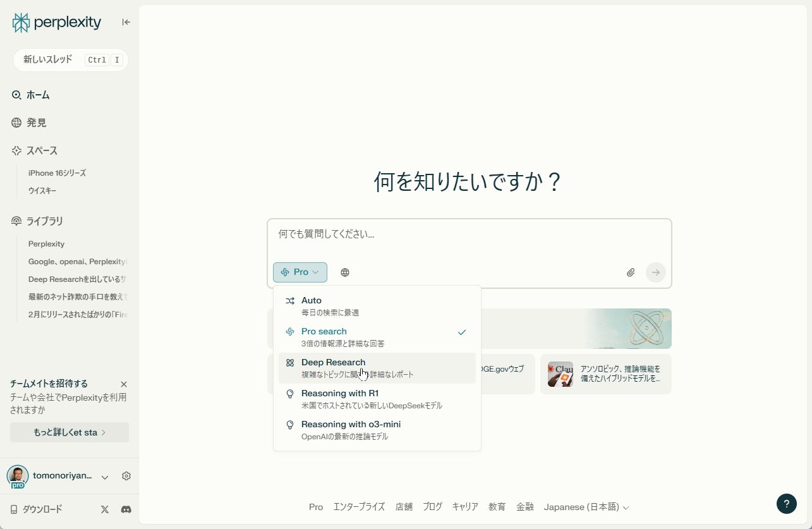Viewport: 812px width, 529px height.
Task: Click the もっと詳しく button
Action: (70, 432)
